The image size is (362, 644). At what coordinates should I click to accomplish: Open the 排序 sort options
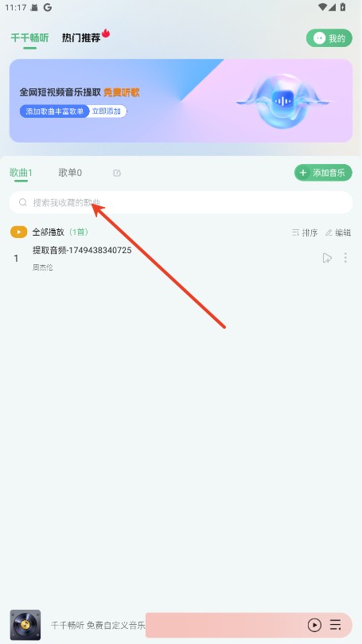(x=305, y=232)
